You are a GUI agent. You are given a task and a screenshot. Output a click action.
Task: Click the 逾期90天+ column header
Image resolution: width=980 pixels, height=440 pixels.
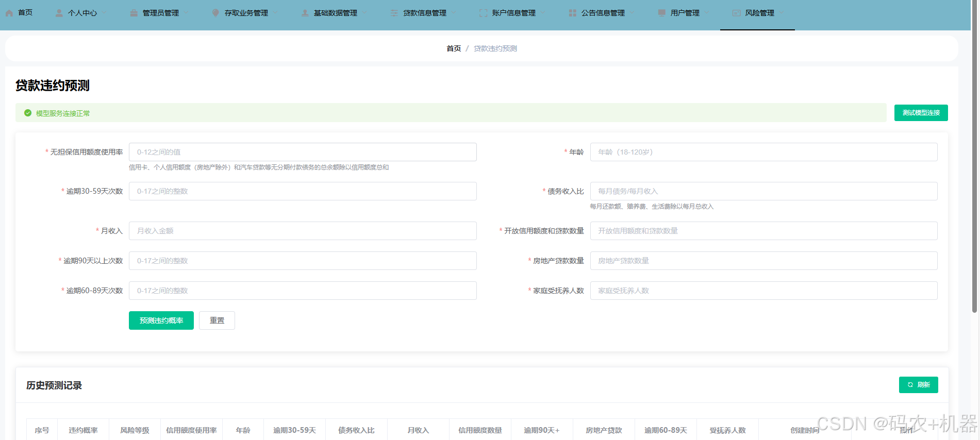pyautogui.click(x=542, y=430)
